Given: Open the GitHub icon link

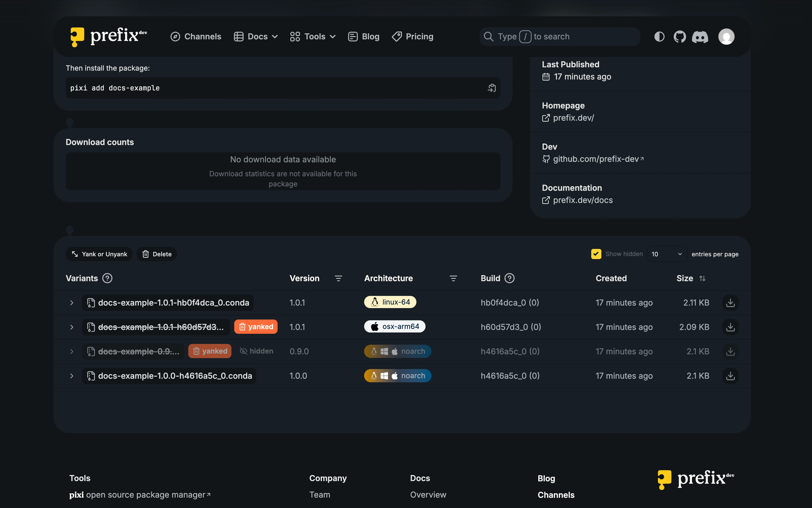Looking at the screenshot, I should [x=680, y=37].
